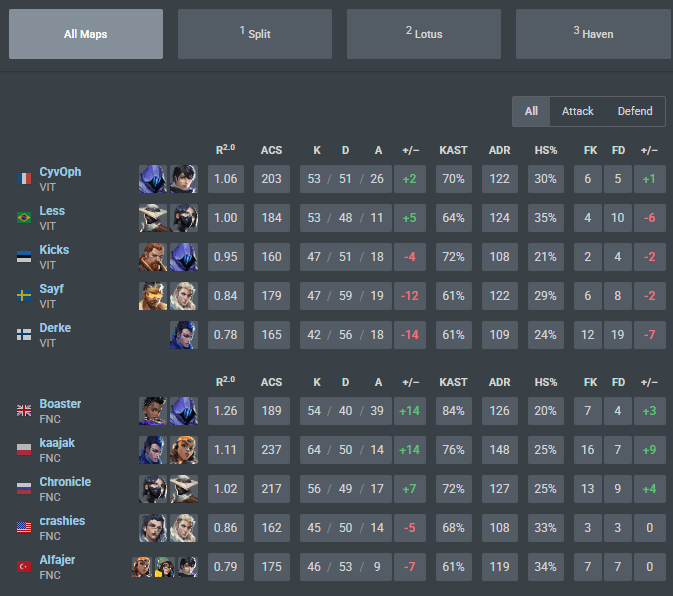Click the US flag beside crashies

(x=24, y=527)
